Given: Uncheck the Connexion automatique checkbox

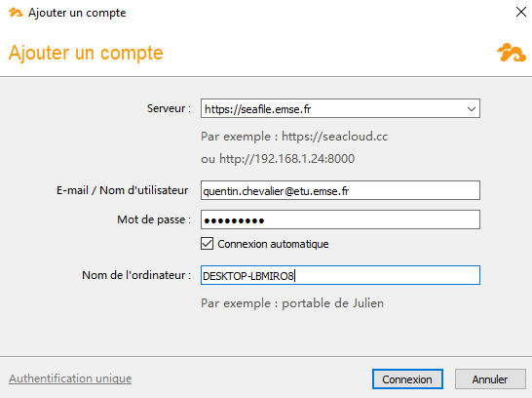Looking at the screenshot, I should coord(207,244).
